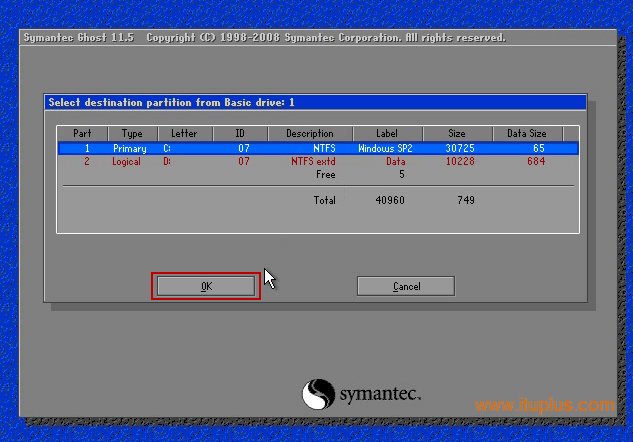The height and width of the screenshot is (442, 633).
Task: Click the Part column header
Action: (82, 134)
